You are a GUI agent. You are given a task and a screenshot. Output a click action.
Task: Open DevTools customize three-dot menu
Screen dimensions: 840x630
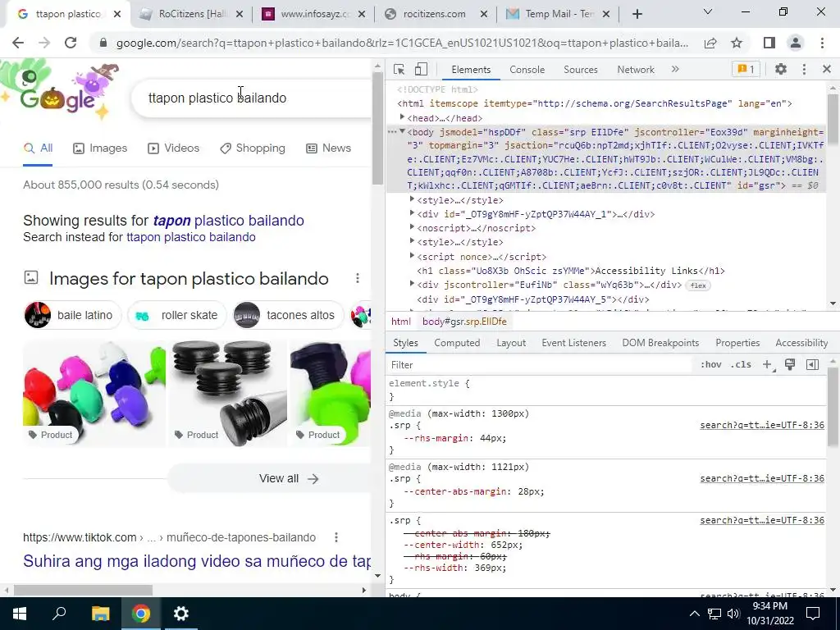tap(804, 69)
